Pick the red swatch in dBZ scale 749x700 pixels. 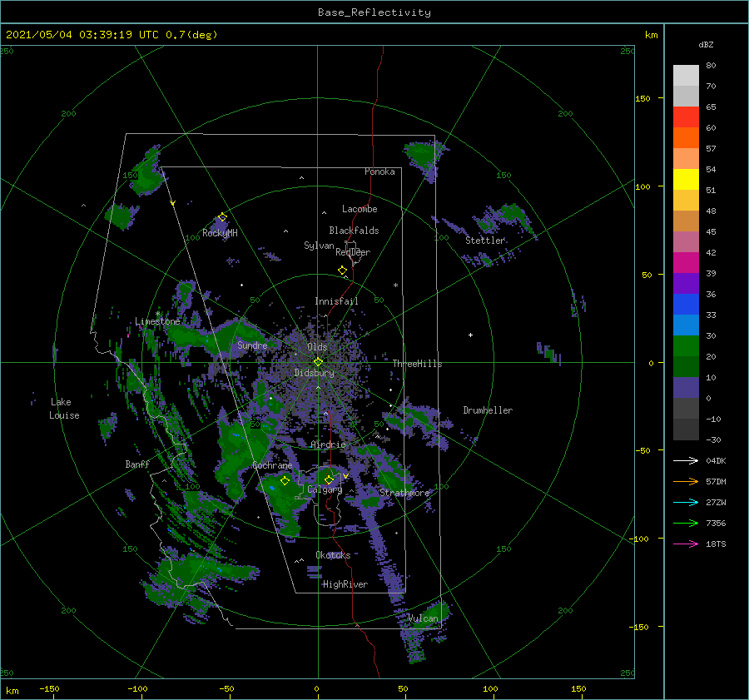pyautogui.click(x=686, y=117)
